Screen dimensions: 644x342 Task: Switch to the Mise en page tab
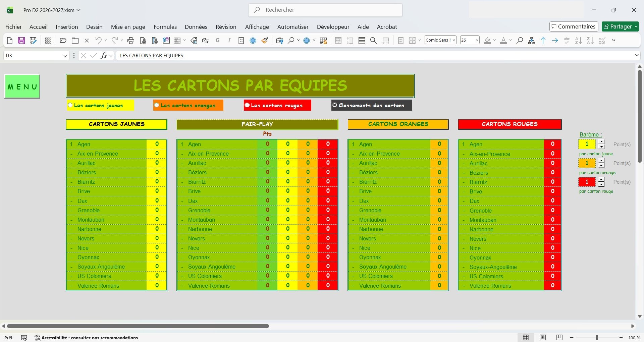tap(128, 27)
